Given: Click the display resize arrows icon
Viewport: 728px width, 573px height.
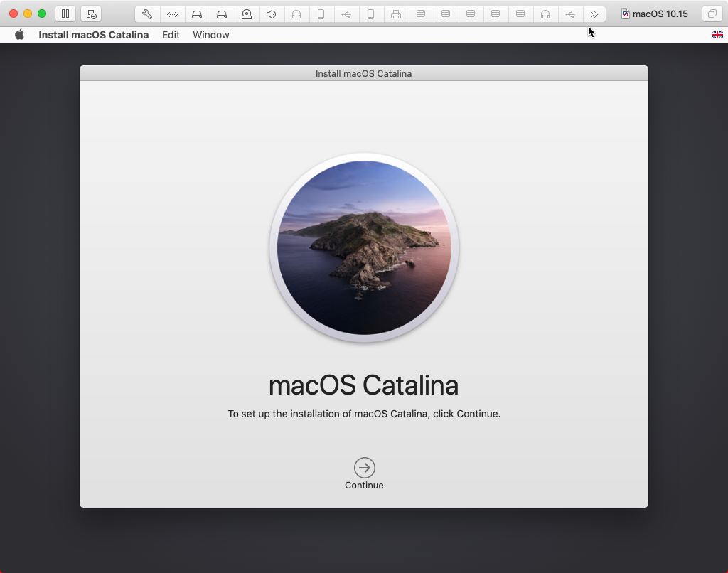Looking at the screenshot, I should pos(172,14).
